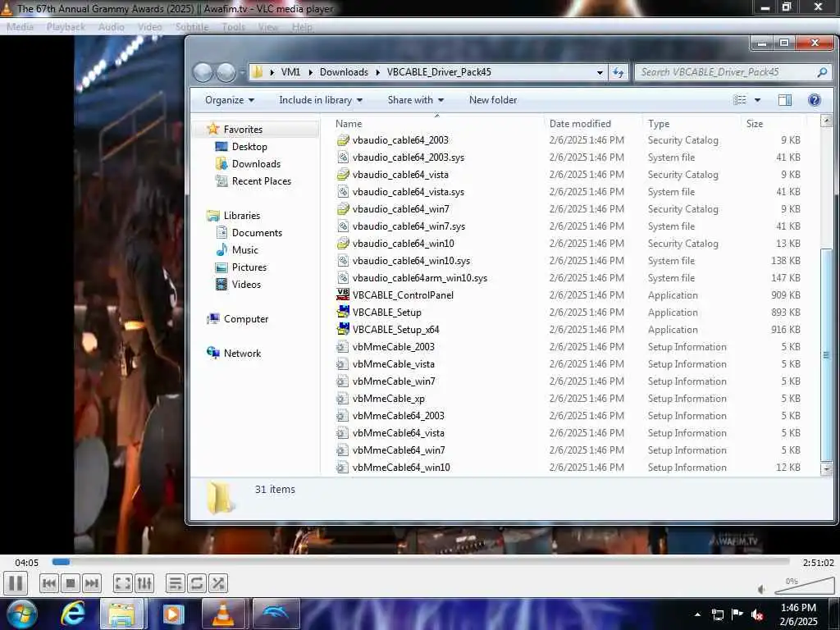This screenshot has height=630, width=840.
Task: Open Music library
Action: point(244,249)
